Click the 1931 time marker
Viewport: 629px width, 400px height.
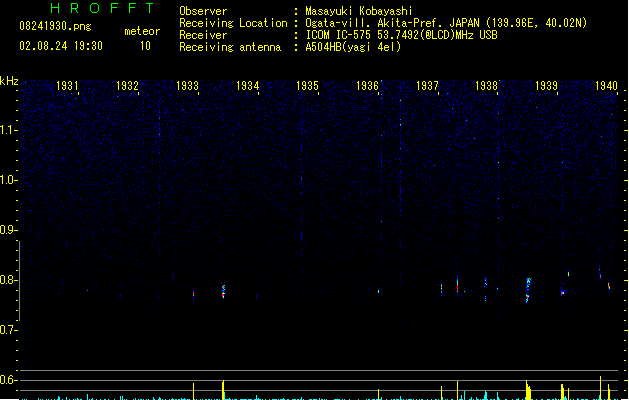(x=67, y=86)
